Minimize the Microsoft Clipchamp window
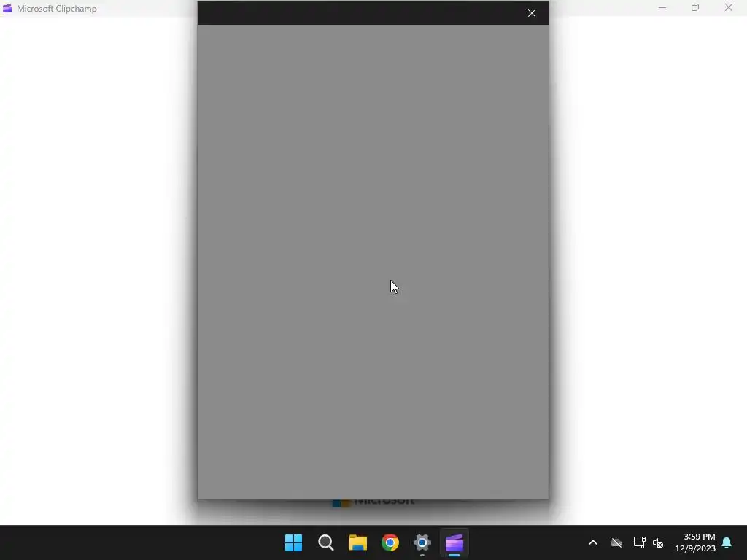Viewport: 747px width, 560px height. tap(662, 7)
